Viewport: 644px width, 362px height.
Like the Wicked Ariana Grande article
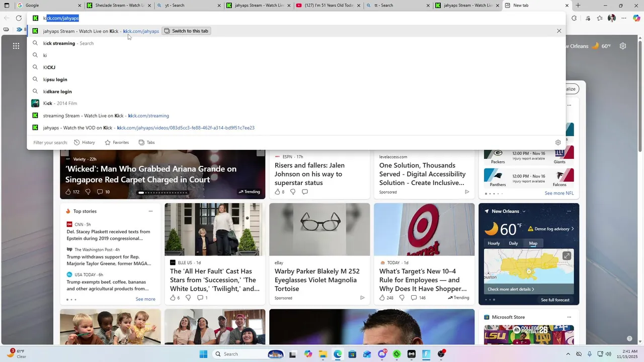[x=68, y=192]
